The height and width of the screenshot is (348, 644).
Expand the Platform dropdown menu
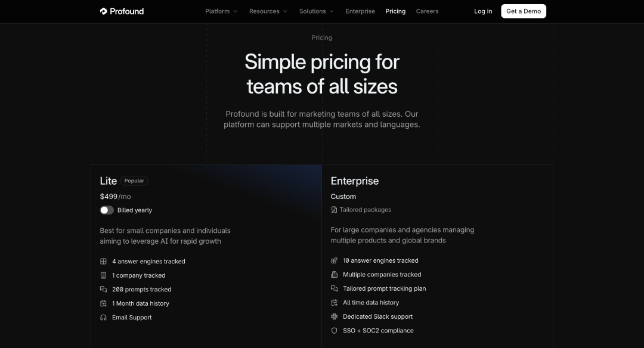click(x=221, y=11)
